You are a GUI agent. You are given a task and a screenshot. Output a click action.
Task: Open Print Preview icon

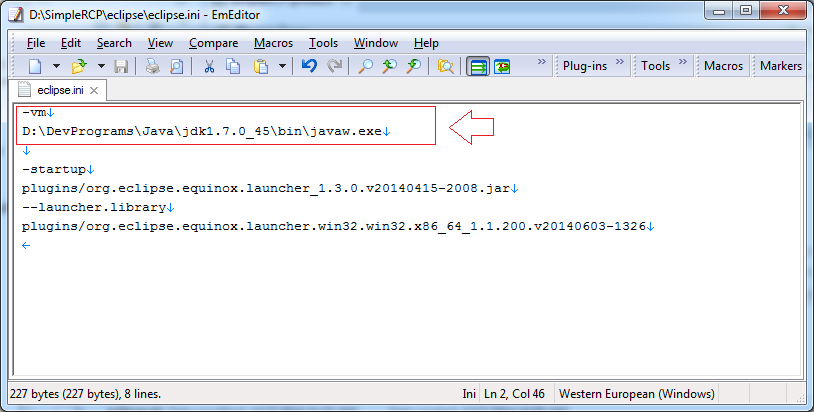(177, 66)
